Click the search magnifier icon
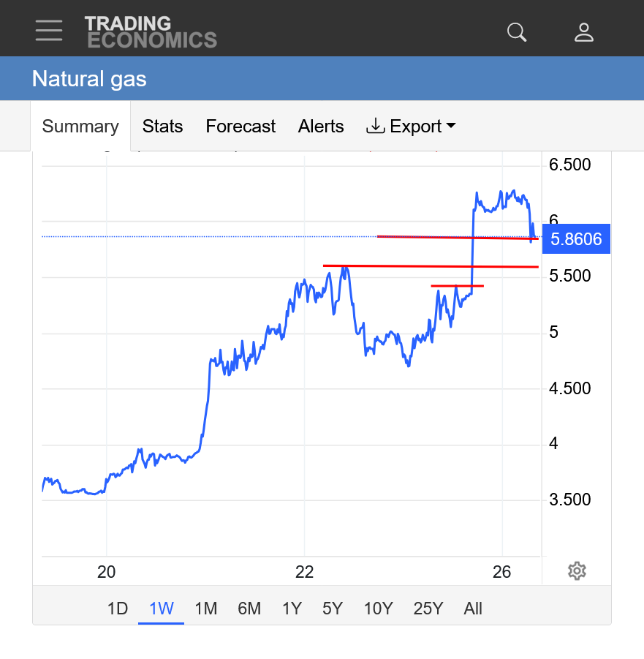This screenshot has height=659, width=644. [x=517, y=31]
